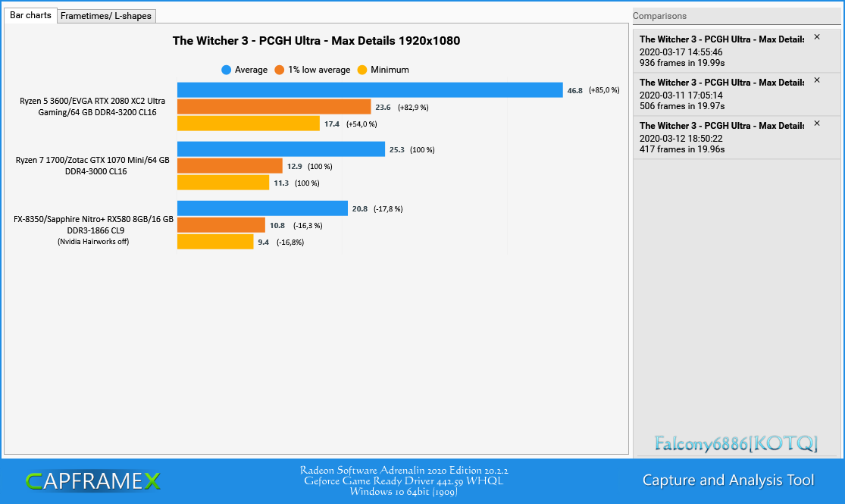Click the FX-8350/Sapphire Nitro+ RX580 label
The height and width of the screenshot is (504, 845).
coord(93,225)
